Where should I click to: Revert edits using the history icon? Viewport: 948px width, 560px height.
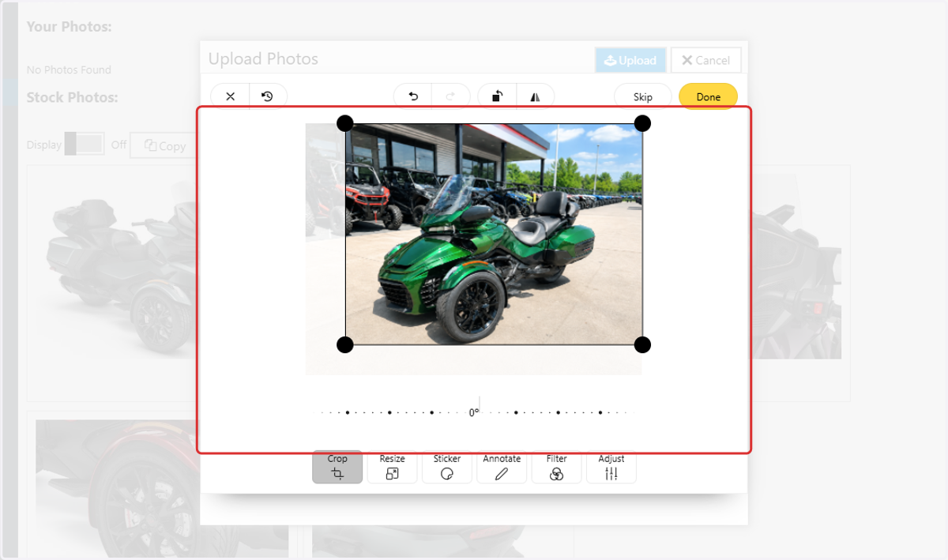(x=268, y=96)
